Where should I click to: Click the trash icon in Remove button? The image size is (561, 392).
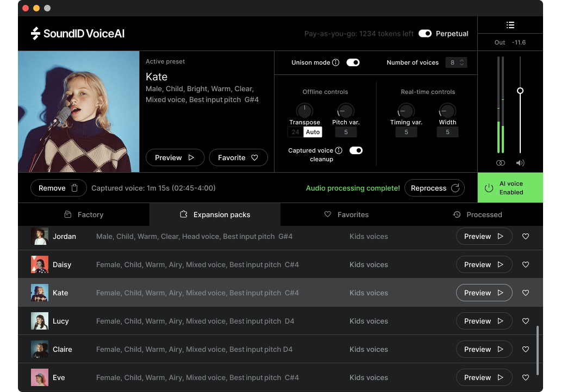(x=74, y=188)
